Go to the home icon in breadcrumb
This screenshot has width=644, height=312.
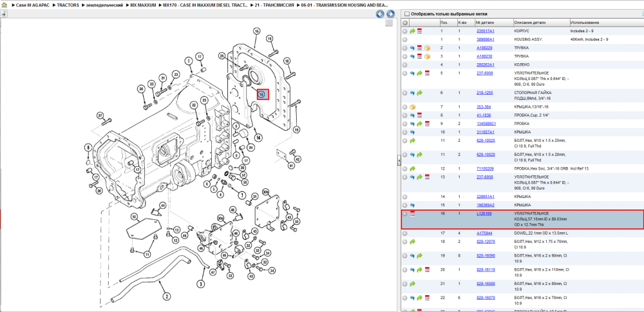(5, 5)
